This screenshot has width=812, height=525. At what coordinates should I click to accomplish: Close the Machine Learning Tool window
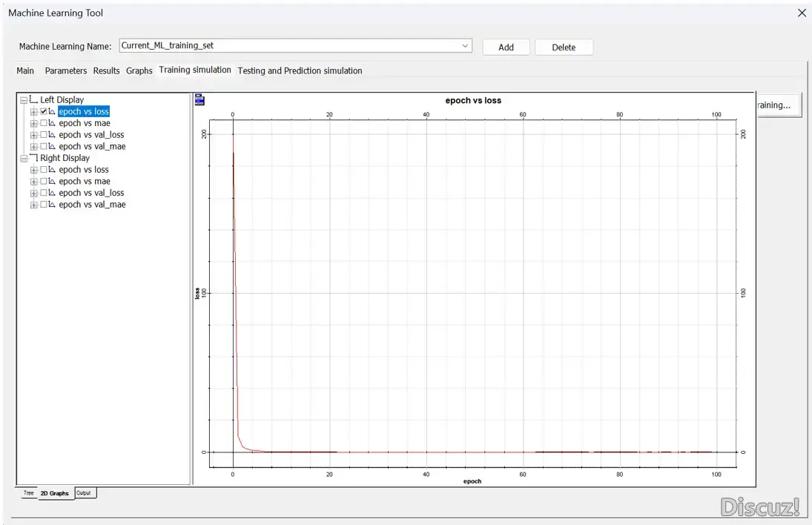(802, 13)
